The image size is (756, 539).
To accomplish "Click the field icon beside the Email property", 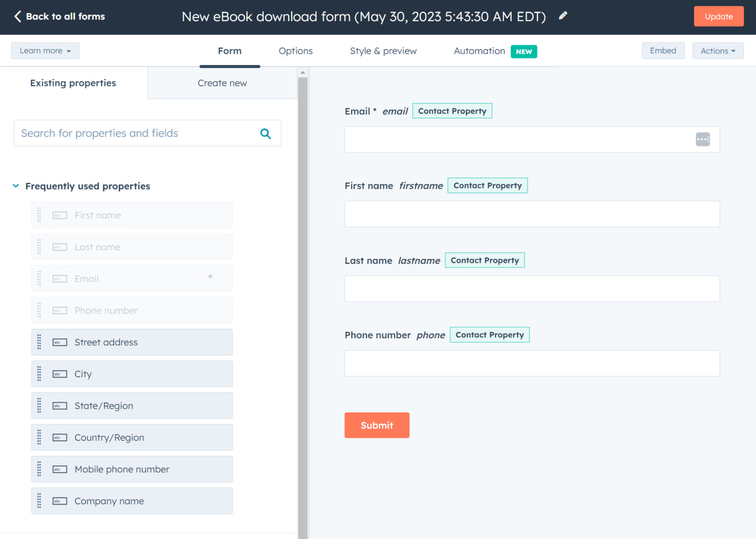I will (x=59, y=279).
